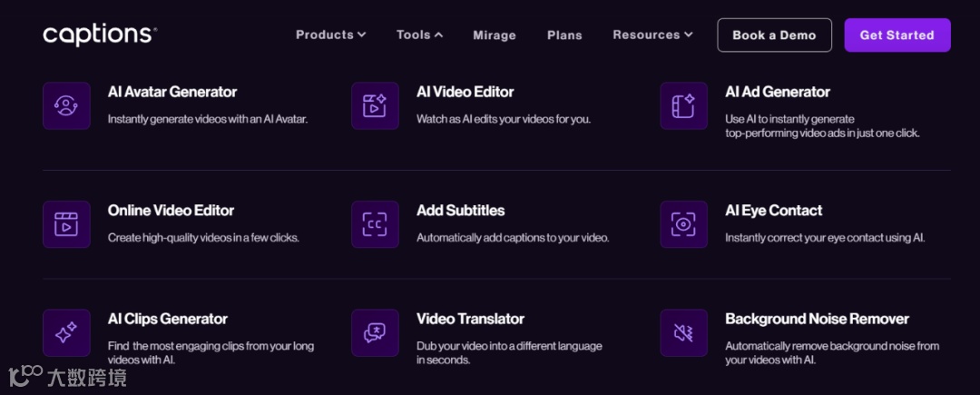The height and width of the screenshot is (395, 980).
Task: Open the Add Subtitles link
Action: point(461,211)
